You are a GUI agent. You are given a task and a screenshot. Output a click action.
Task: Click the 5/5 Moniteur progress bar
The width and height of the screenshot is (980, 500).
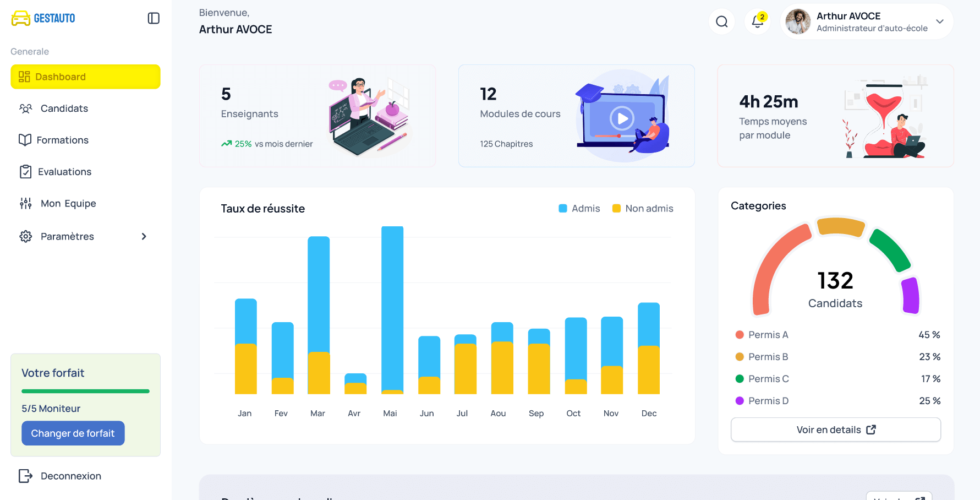85,391
